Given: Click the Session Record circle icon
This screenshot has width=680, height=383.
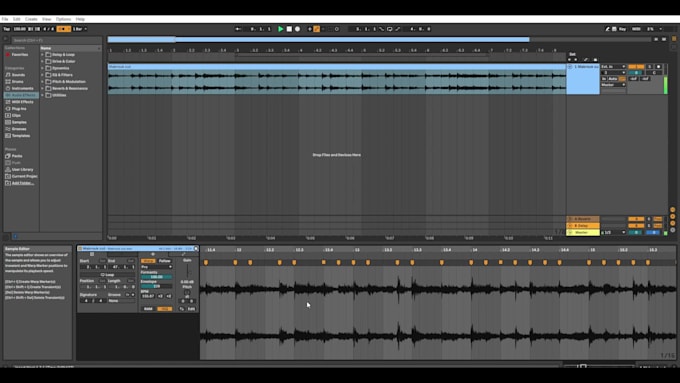Looking at the screenshot, I should tap(337, 29).
